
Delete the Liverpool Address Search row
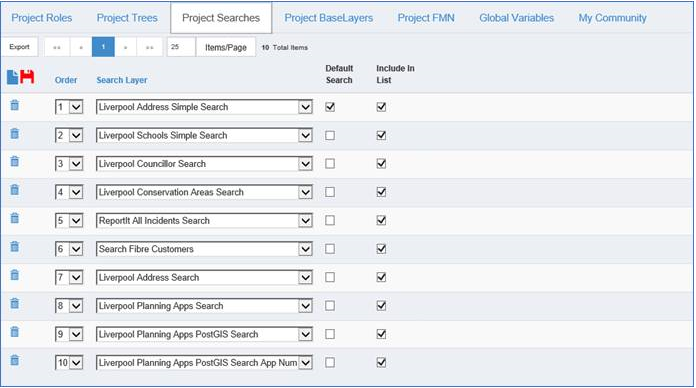(x=15, y=275)
